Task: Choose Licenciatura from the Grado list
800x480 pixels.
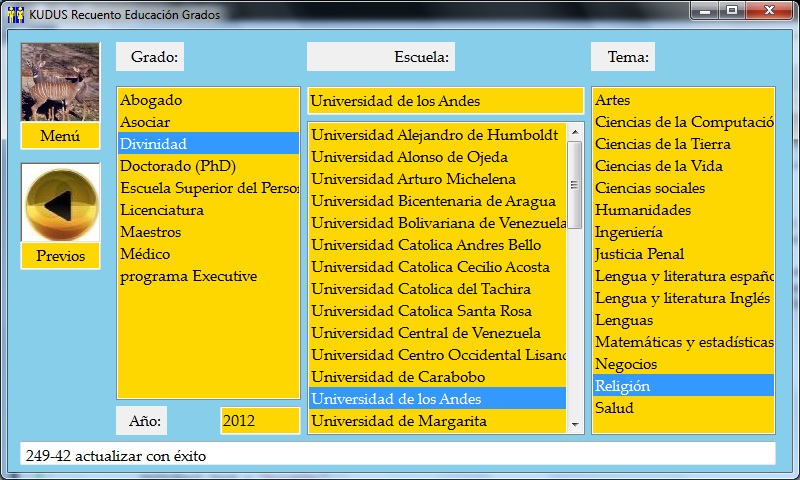Action: tap(162, 210)
